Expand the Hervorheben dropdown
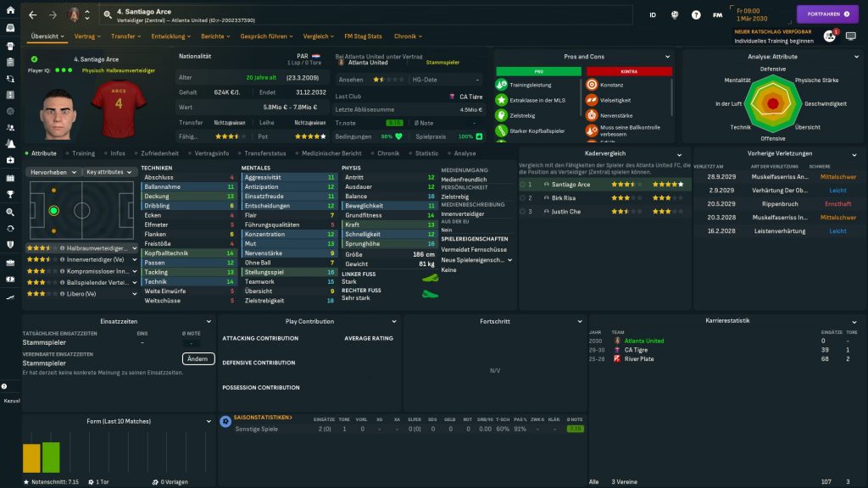 tap(53, 172)
